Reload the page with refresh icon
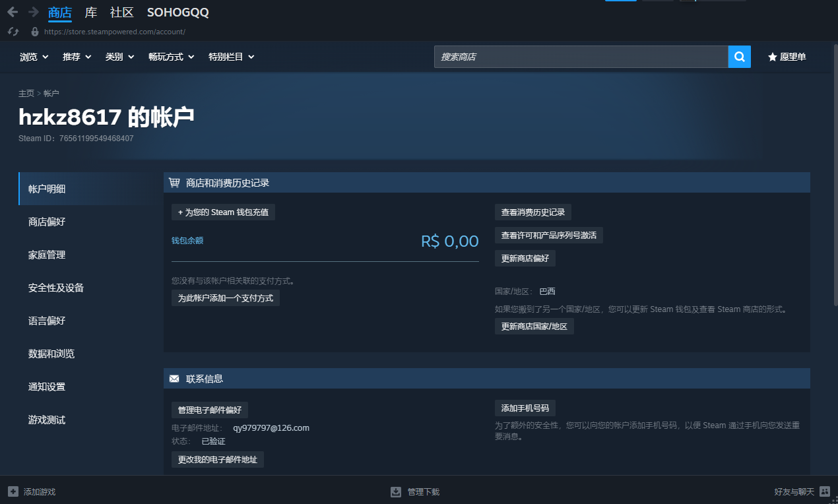 (x=13, y=31)
